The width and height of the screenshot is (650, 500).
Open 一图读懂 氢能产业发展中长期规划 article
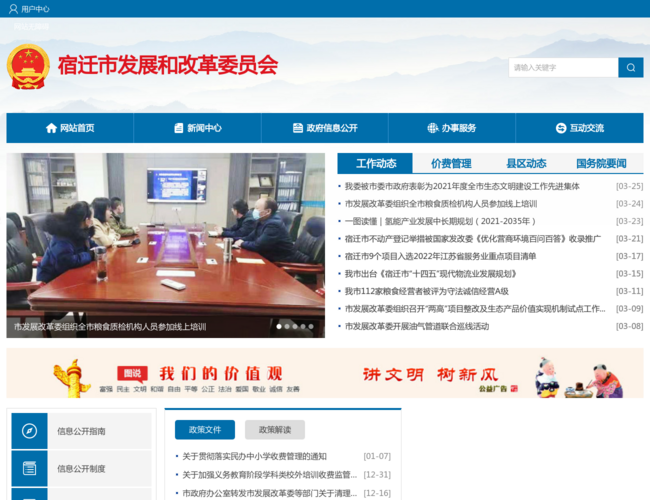(x=440, y=221)
